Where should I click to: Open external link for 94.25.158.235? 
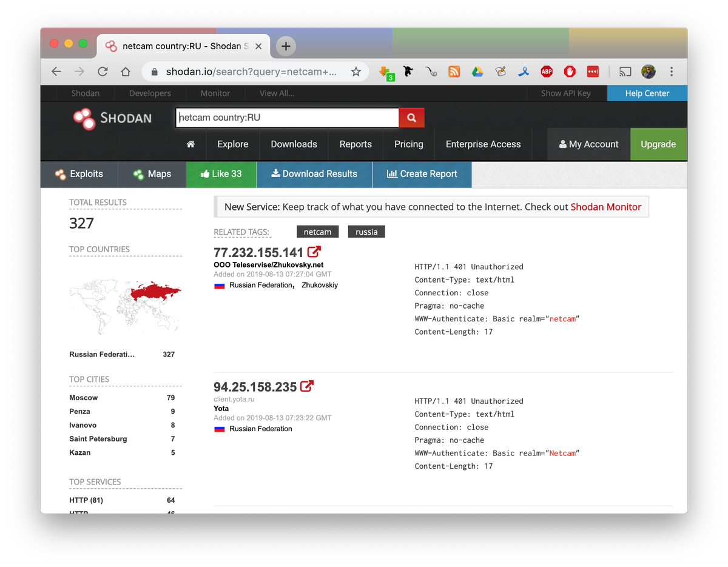[x=307, y=386]
